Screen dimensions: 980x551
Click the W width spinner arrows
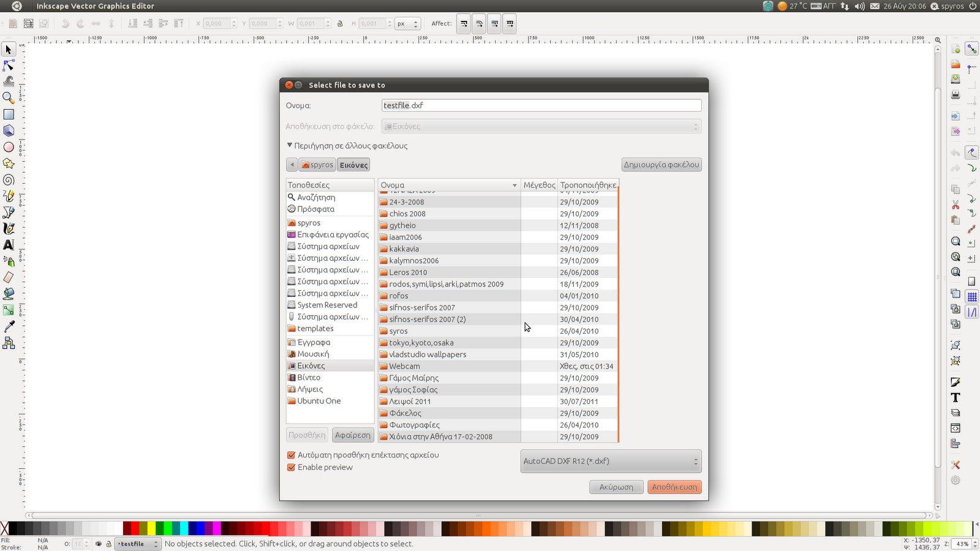(328, 24)
